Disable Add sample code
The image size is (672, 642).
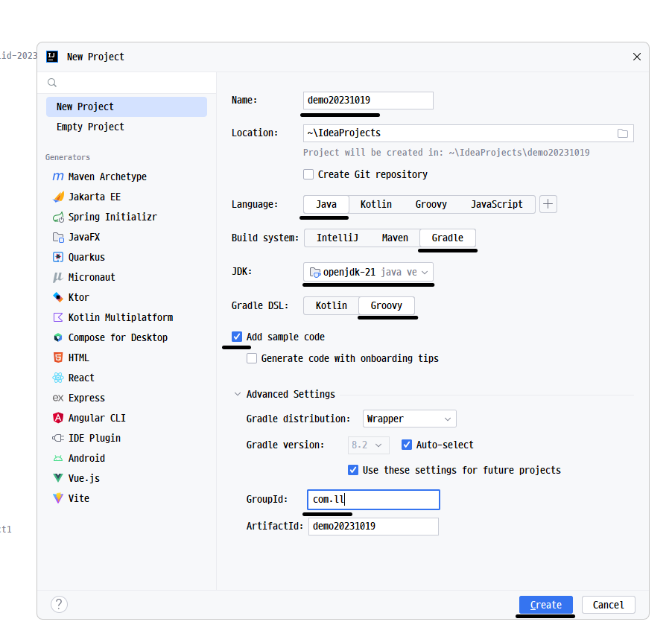coord(236,337)
